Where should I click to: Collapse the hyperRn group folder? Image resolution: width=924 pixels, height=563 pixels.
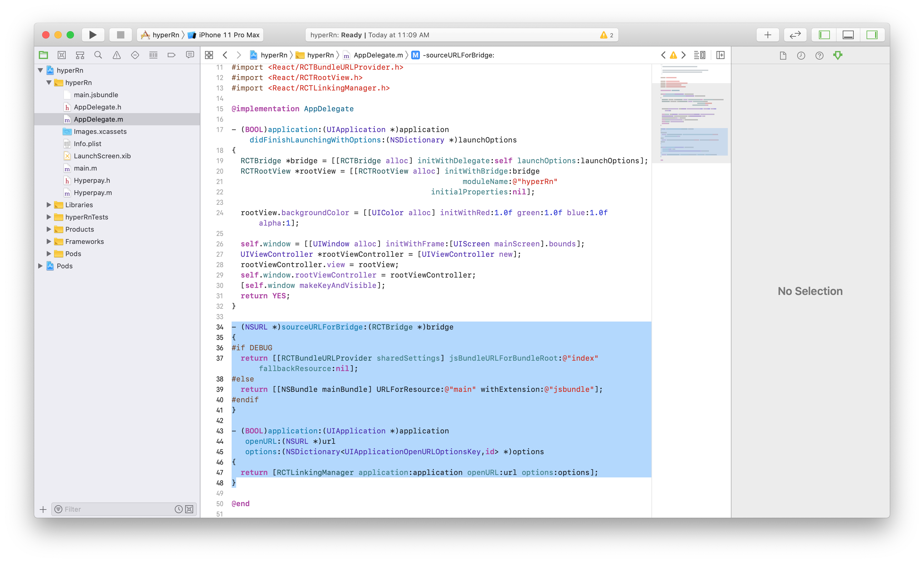49,83
